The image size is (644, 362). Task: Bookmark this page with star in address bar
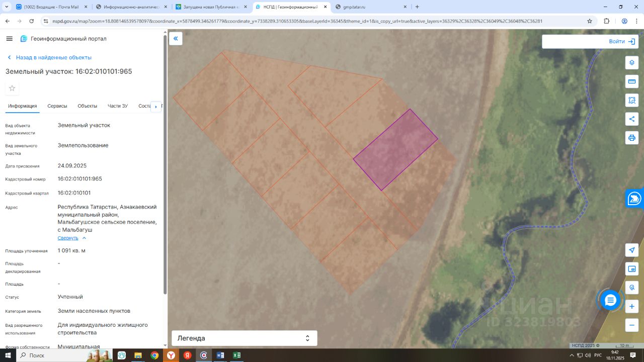pos(590,21)
